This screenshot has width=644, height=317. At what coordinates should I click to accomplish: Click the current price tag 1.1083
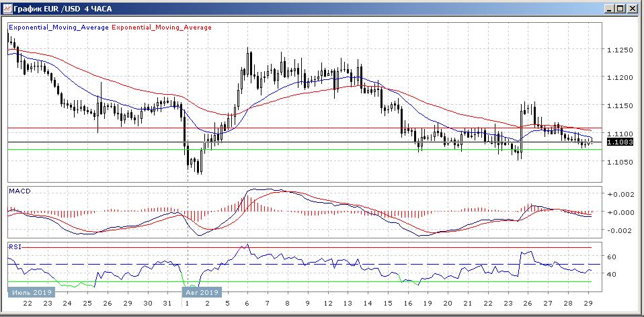pos(619,142)
